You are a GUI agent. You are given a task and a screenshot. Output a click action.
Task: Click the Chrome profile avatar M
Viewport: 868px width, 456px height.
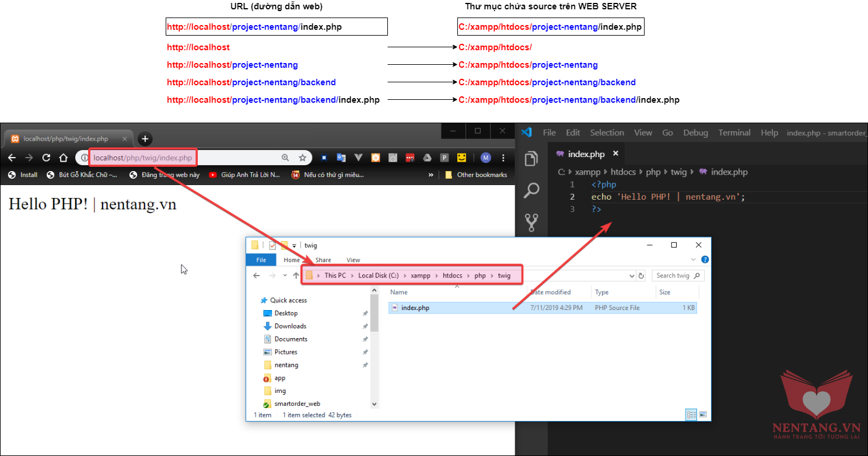pyautogui.click(x=485, y=158)
